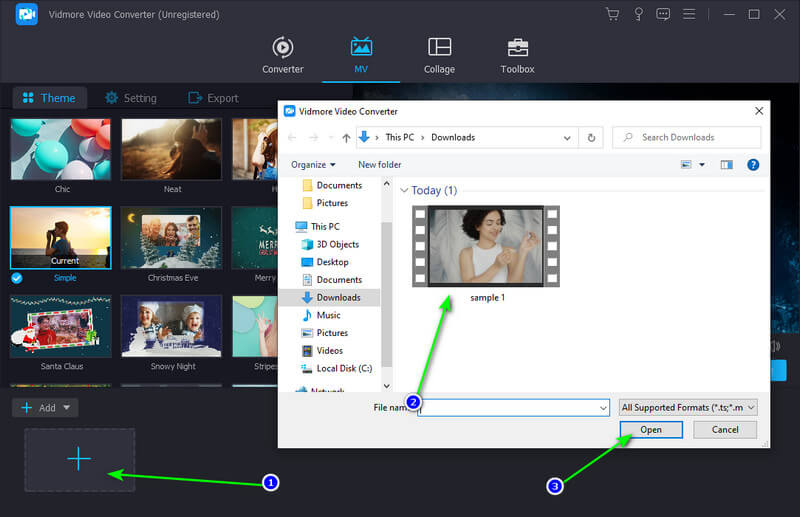The height and width of the screenshot is (517, 800).
Task: Click the Up folder arrow in dialog
Action: (x=346, y=137)
